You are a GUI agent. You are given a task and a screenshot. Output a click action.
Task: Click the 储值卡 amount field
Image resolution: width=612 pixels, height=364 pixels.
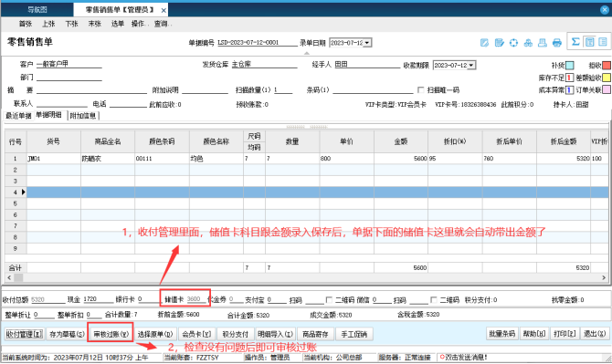coord(195,299)
